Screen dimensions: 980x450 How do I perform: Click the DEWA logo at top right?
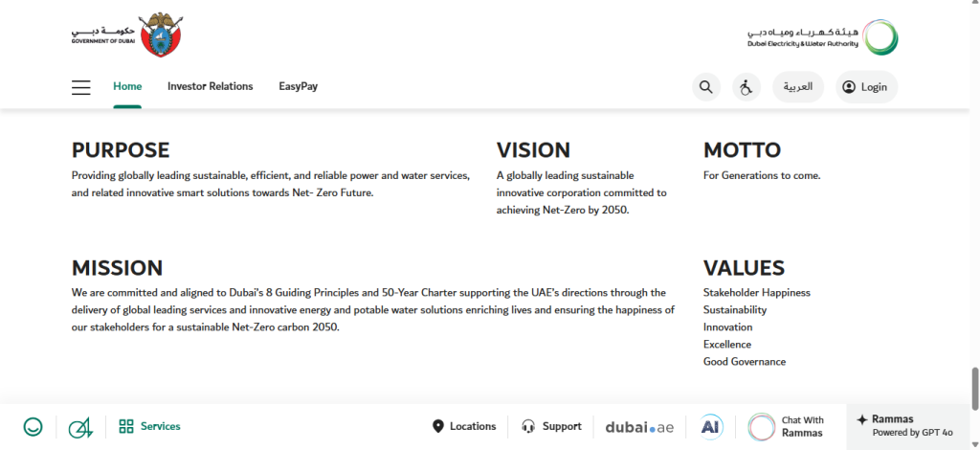click(822, 37)
